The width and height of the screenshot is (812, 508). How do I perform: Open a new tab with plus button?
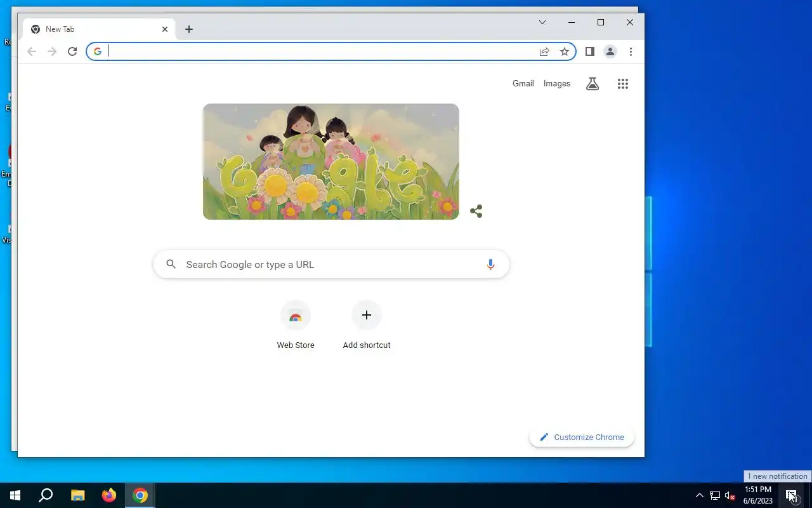pos(189,29)
